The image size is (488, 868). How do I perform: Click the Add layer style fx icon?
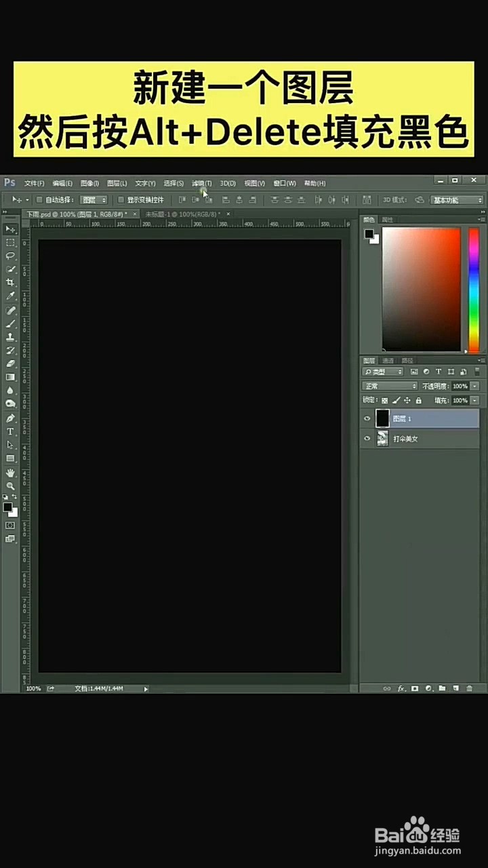[x=401, y=688]
